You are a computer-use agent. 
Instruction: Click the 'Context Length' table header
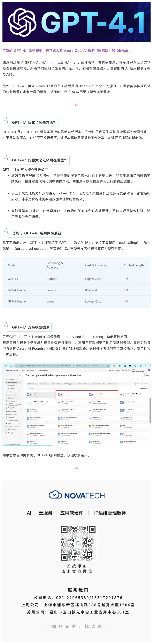(133, 265)
